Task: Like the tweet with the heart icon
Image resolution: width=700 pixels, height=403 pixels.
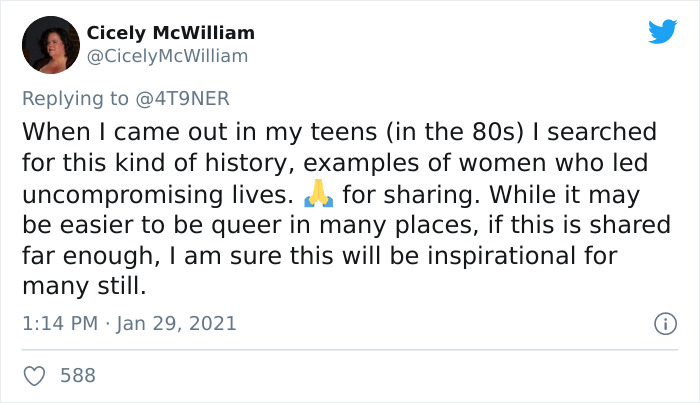Action: point(35,376)
